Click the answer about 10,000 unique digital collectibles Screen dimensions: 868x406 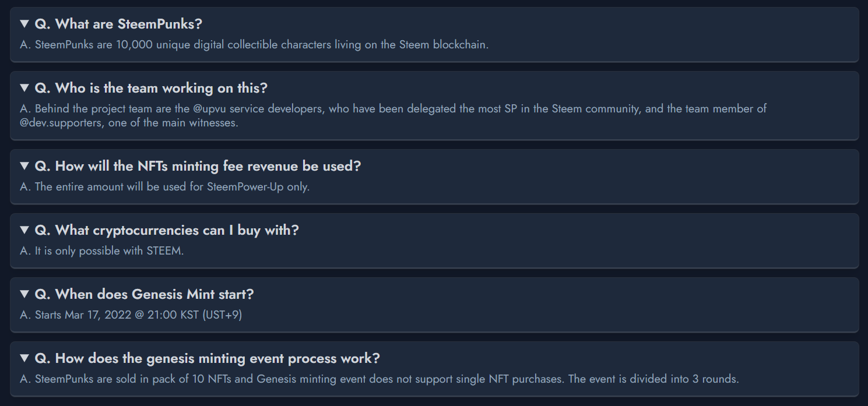point(254,45)
